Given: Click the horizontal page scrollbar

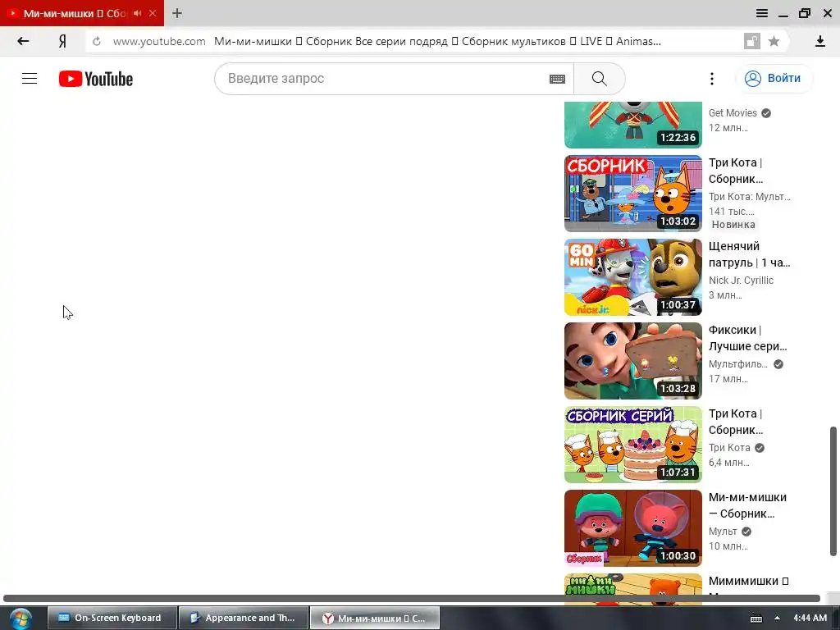Looking at the screenshot, I should [412, 598].
